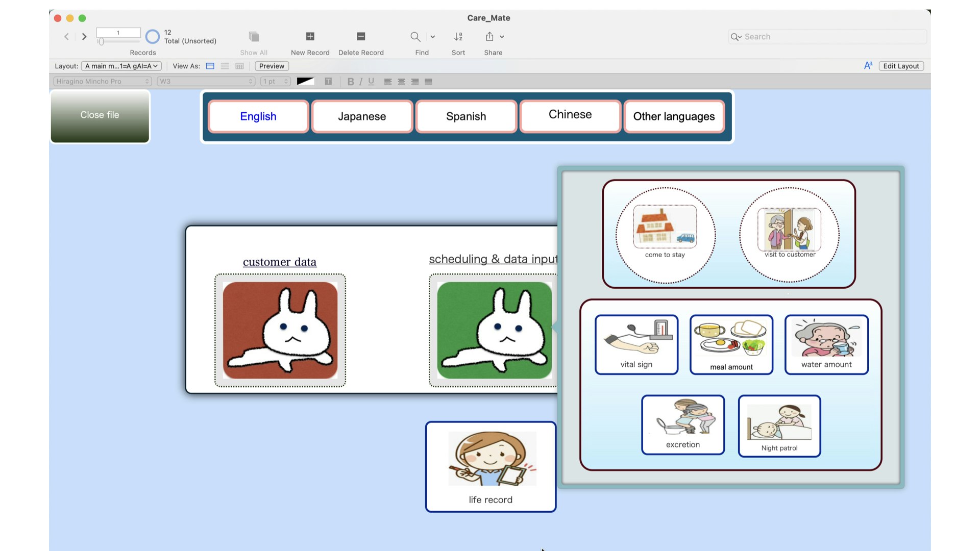The height and width of the screenshot is (551, 980).
Task: Click the Show All records icon
Action: (253, 36)
